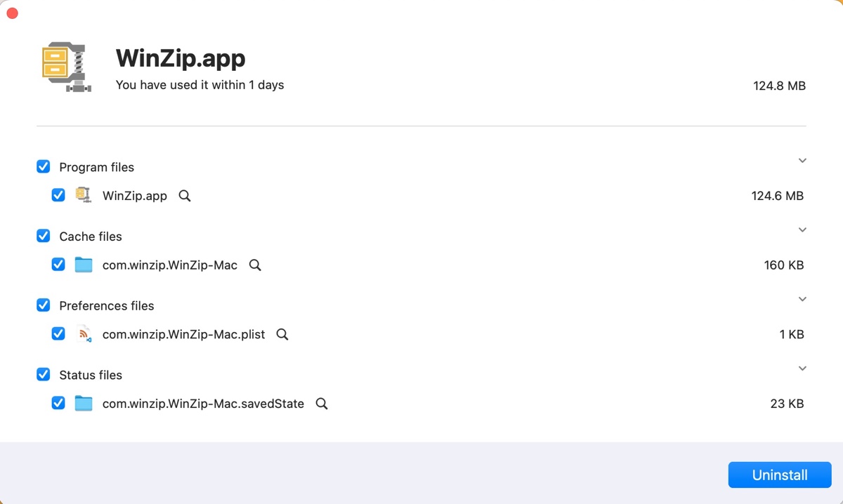This screenshot has width=843, height=504.
Task: Click the large WinZip app icon in header
Action: tap(67, 67)
